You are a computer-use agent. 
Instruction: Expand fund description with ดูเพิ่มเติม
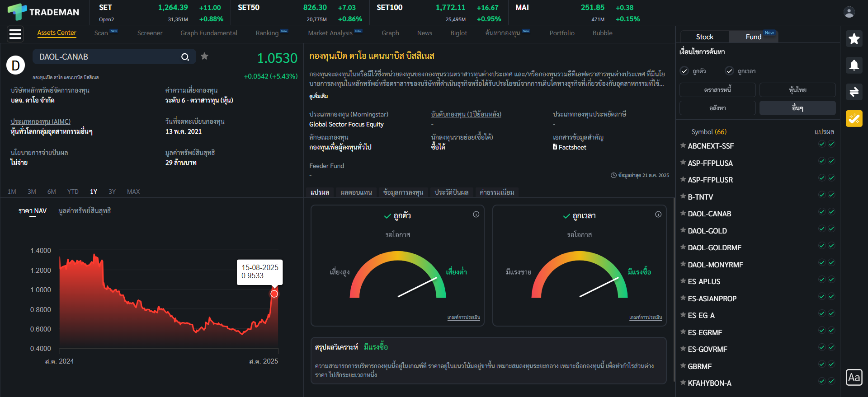319,96
